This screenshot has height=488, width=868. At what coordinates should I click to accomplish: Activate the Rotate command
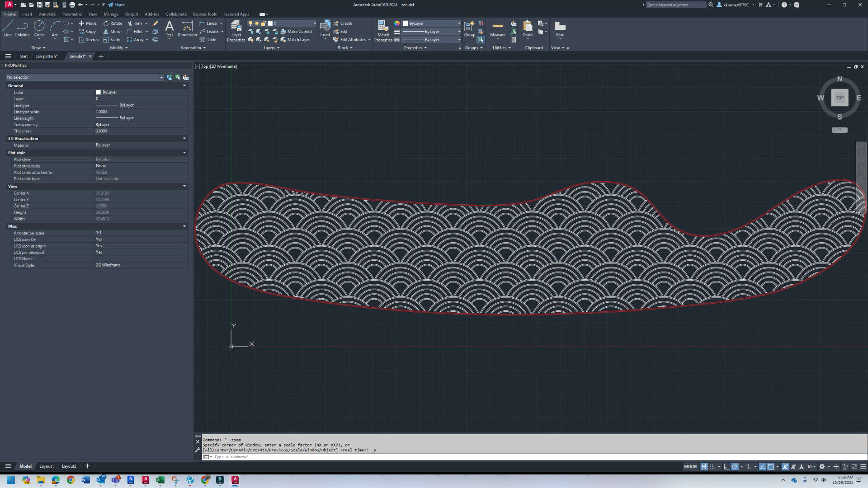(113, 23)
